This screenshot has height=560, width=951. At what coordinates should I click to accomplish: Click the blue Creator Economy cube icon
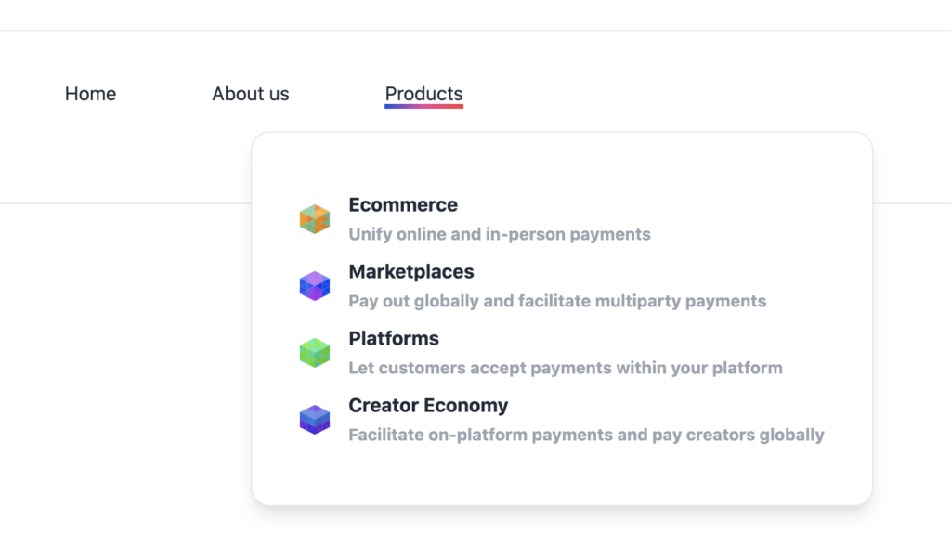click(314, 419)
